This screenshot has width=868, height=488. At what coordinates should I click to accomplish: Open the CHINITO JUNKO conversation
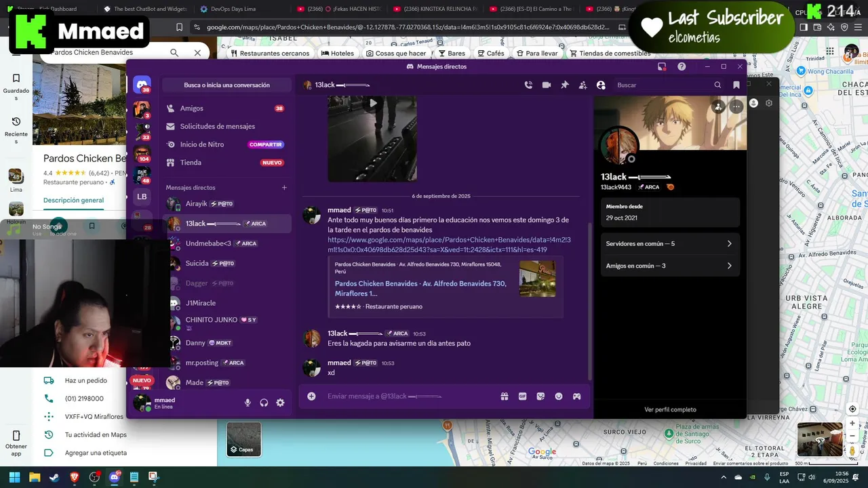click(x=226, y=323)
